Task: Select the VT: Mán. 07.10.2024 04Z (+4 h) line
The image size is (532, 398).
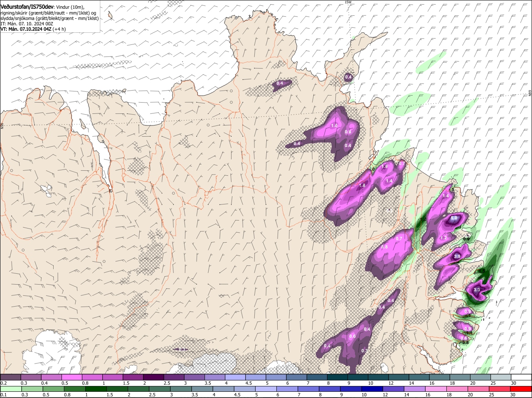Action: 33,29
